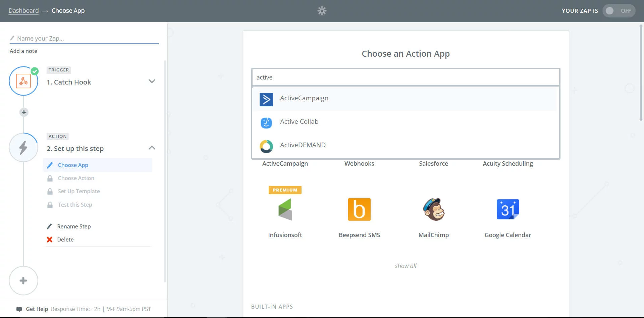Toggle the Zap ON/OFF switch
Screen dimensions: 644x318
pyautogui.click(x=619, y=11)
